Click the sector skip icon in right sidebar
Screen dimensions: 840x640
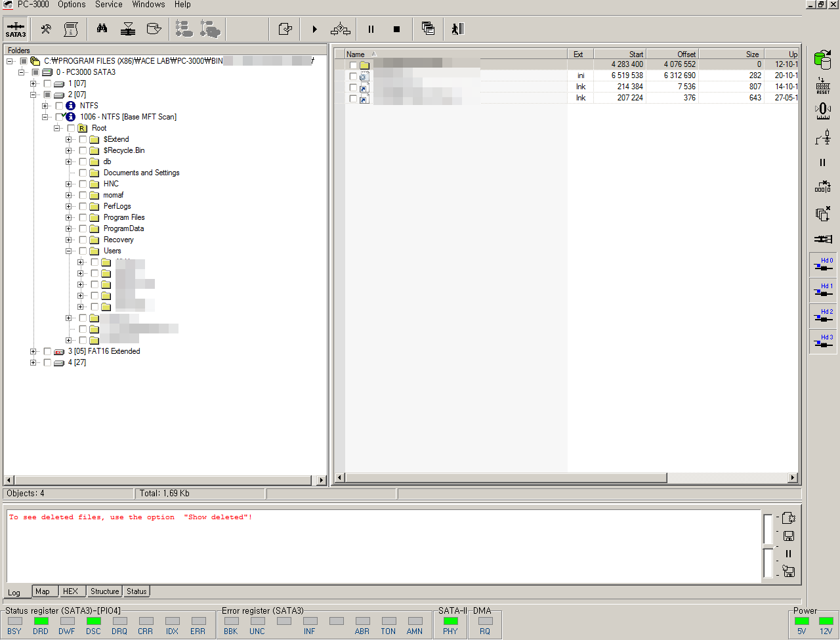pyautogui.click(x=823, y=187)
